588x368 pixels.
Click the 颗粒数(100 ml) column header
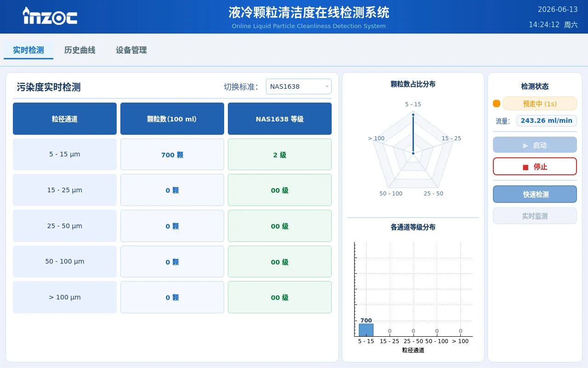(x=172, y=119)
